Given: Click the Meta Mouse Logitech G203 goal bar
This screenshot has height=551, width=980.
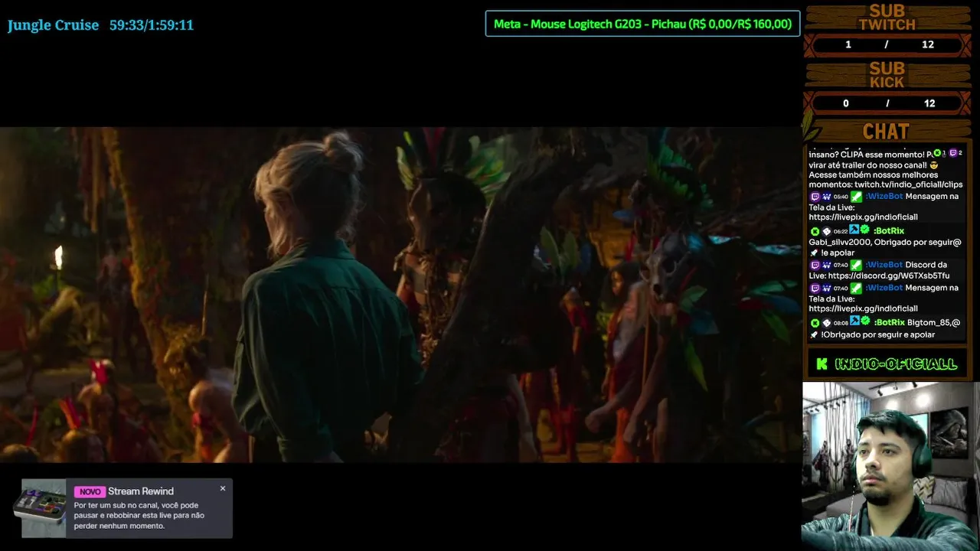Looking at the screenshot, I should (x=642, y=24).
